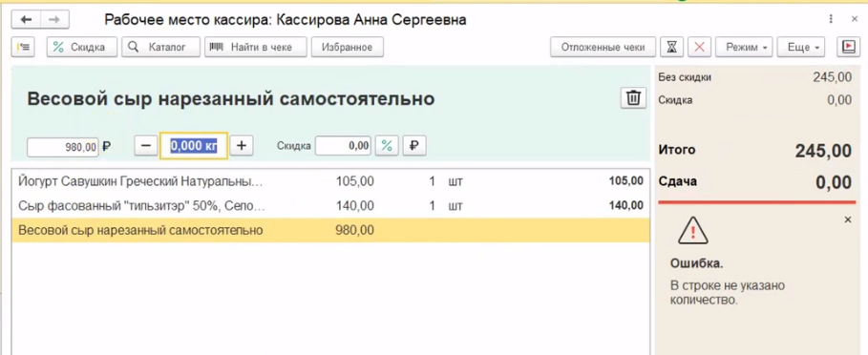Viewport: 868px width, 355px height.
Task: Expand the Еще dropdown menu
Action: pyautogui.click(x=801, y=47)
